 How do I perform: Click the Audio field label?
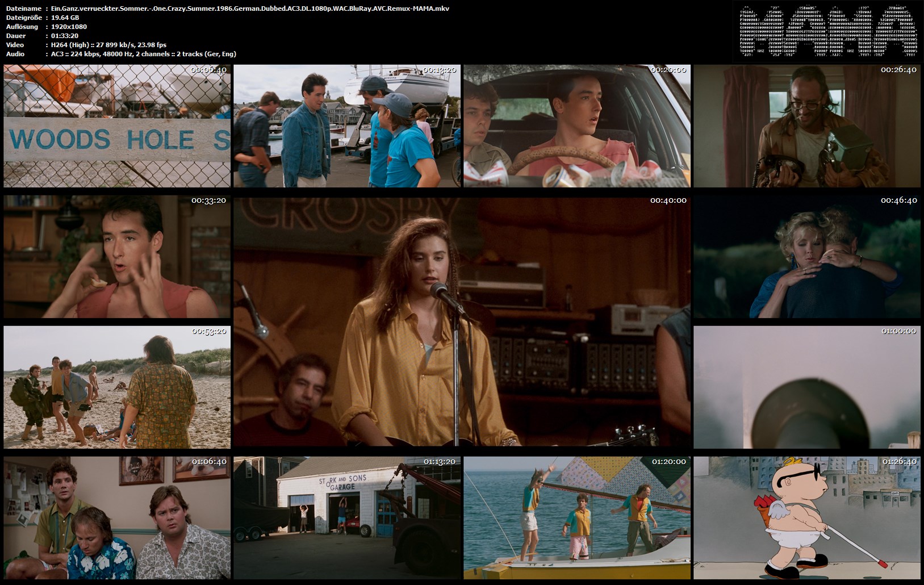[15, 54]
